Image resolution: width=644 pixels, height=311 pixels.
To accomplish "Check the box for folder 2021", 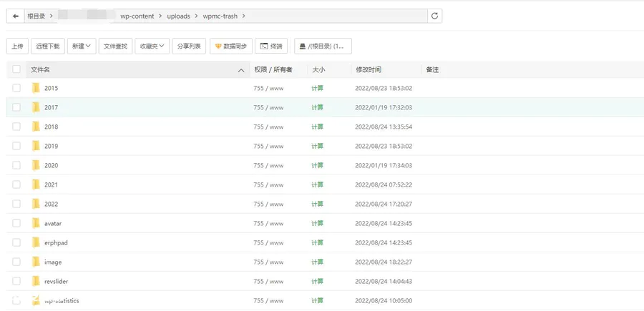I will pos(16,184).
